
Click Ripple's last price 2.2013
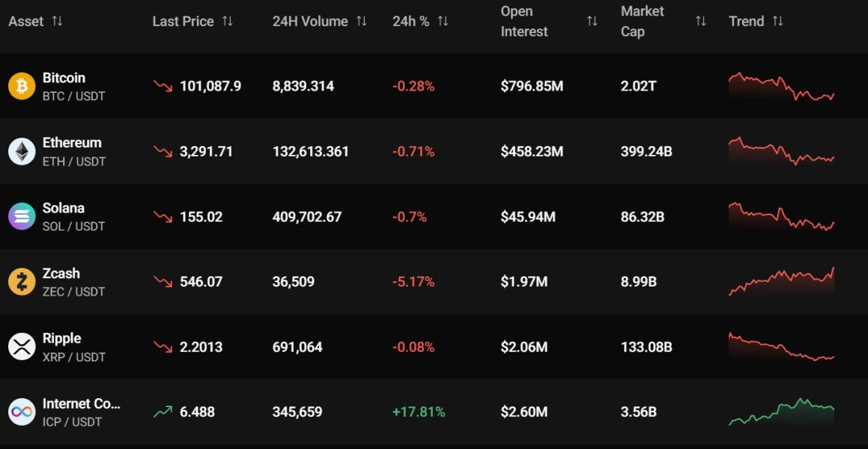tap(201, 347)
